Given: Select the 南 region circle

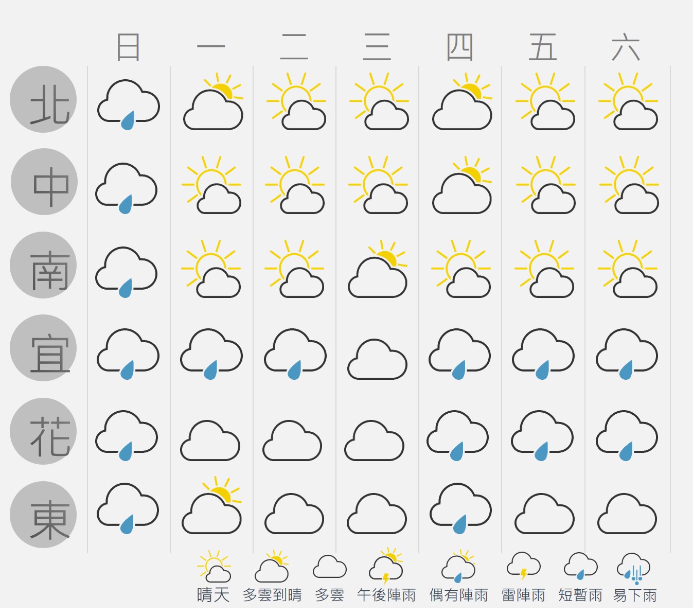Looking at the screenshot, I should click(43, 265).
